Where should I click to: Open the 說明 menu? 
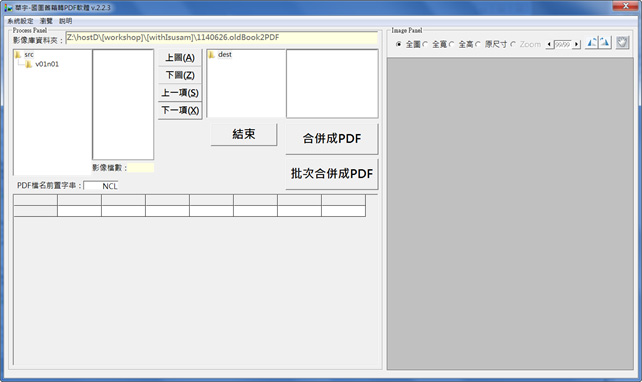click(x=66, y=21)
